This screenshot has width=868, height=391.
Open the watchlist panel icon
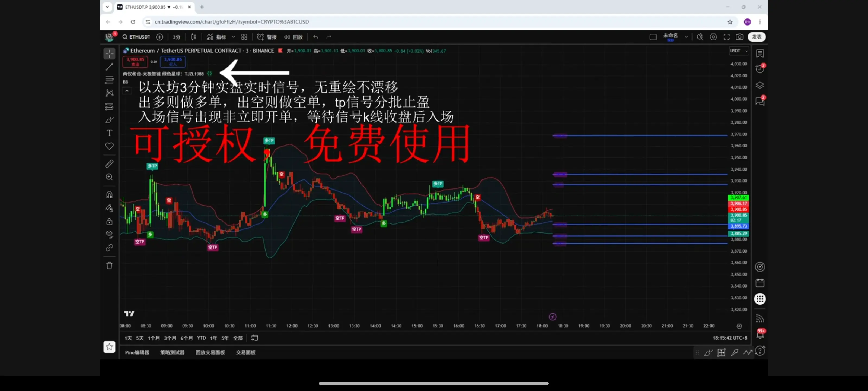760,53
